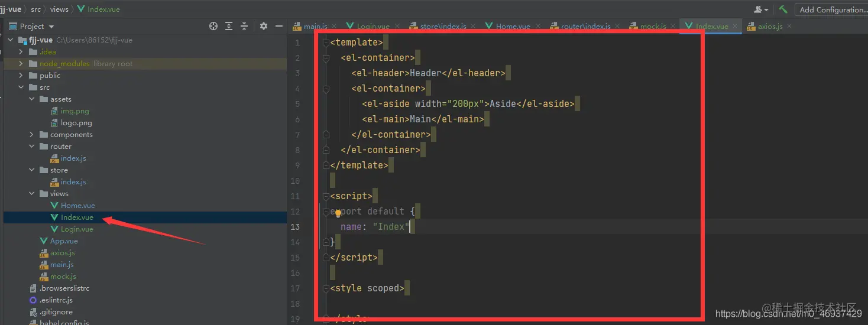The image size is (868, 325).
Task: Select App.vue in the project tree
Action: (64, 241)
